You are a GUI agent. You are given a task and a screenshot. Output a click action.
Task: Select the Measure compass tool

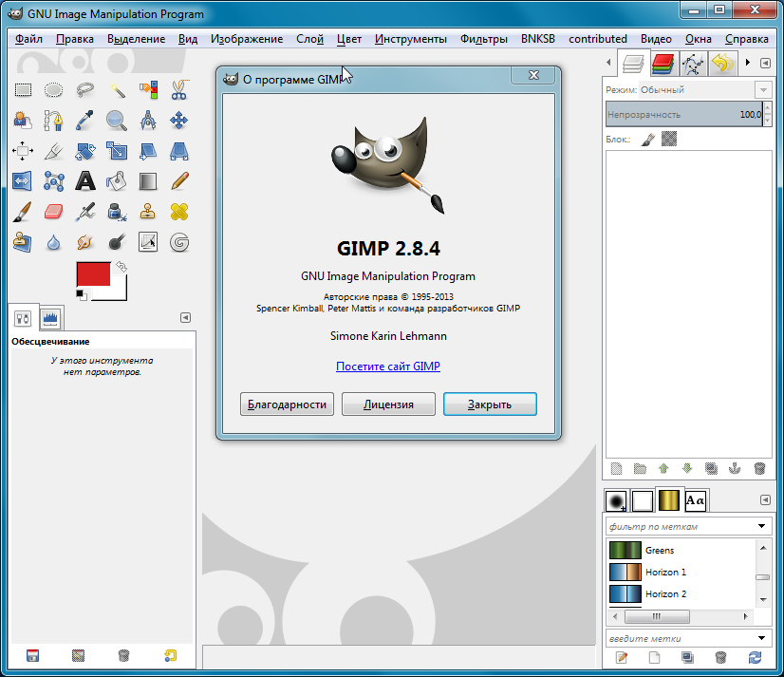point(148,121)
